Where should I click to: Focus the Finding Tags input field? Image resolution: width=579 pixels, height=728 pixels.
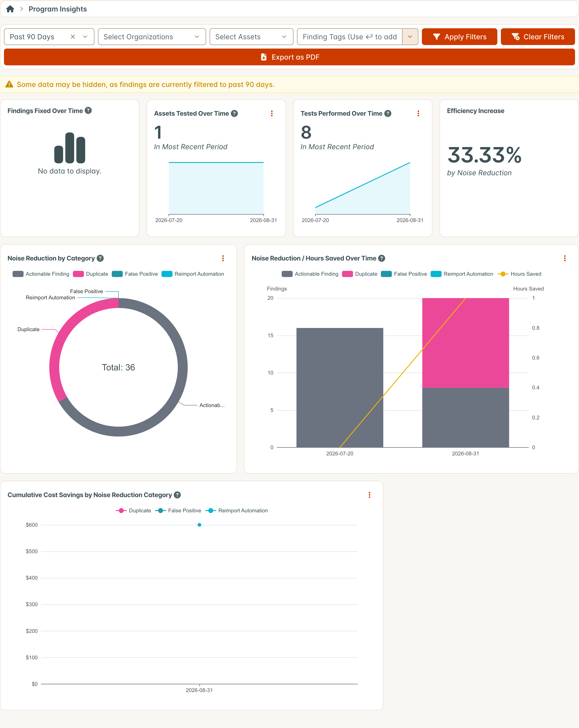tap(350, 37)
